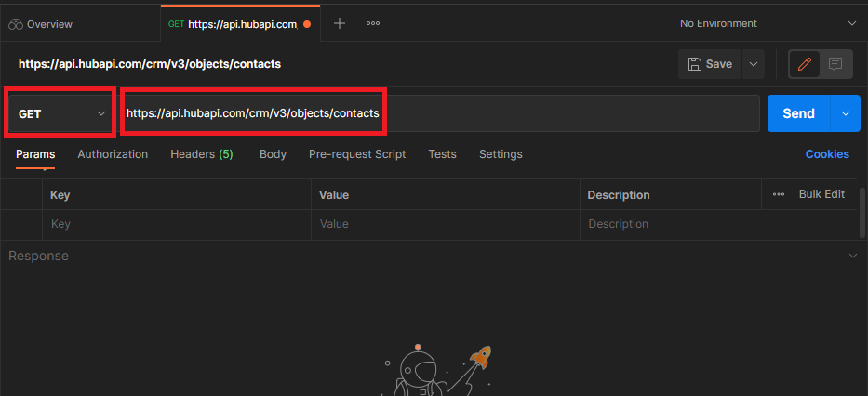The image size is (868, 396).
Task: Expand the Save options arrow
Action: point(754,64)
